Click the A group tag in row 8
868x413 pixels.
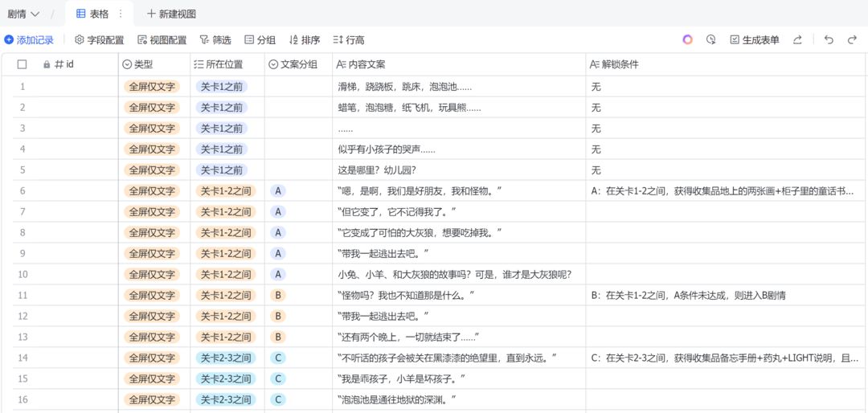(278, 232)
